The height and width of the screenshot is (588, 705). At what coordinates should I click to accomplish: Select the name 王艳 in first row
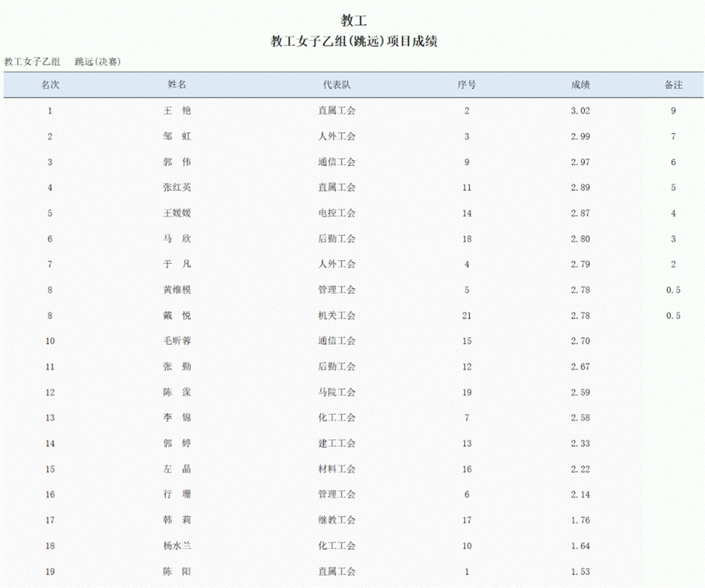pos(176,111)
